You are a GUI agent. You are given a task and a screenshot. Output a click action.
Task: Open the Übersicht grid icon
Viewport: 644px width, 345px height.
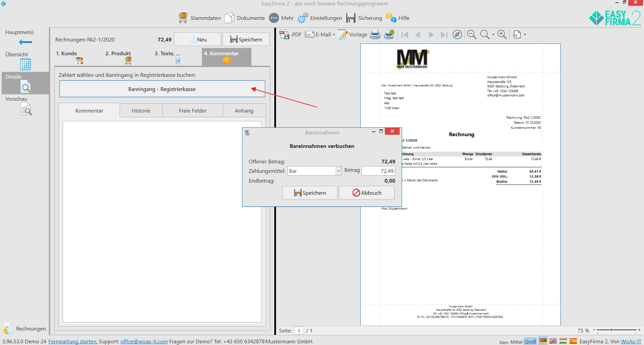coord(25,64)
